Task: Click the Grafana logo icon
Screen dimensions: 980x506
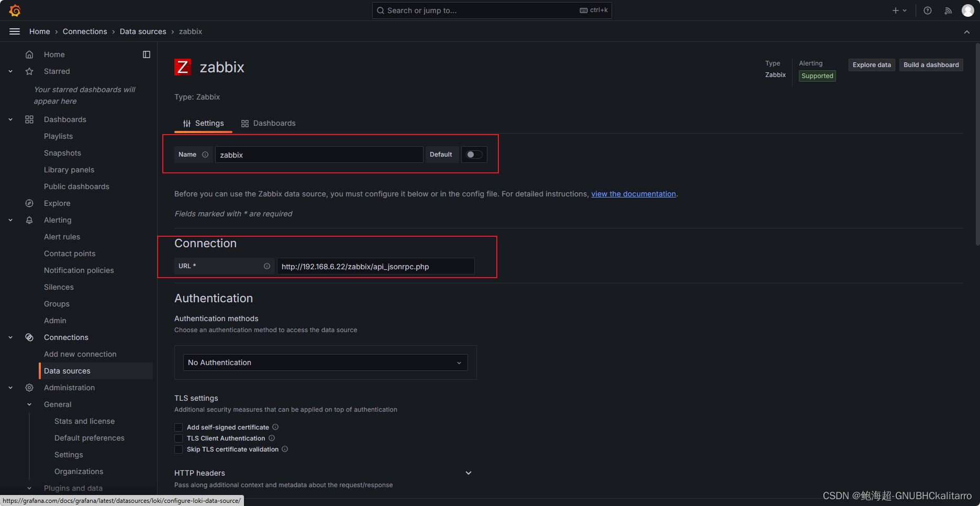Action: [15, 10]
